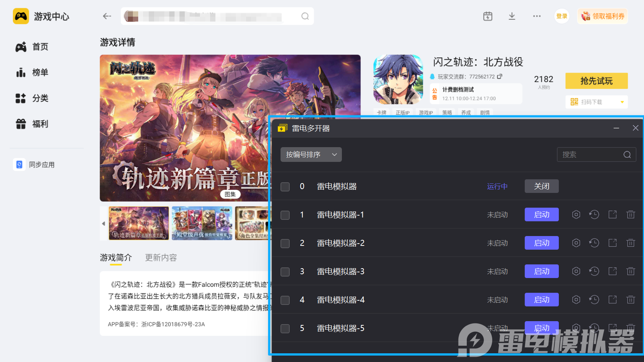Delete 雷电模拟器-4 using the trash icon
The image size is (644, 362).
point(631,300)
